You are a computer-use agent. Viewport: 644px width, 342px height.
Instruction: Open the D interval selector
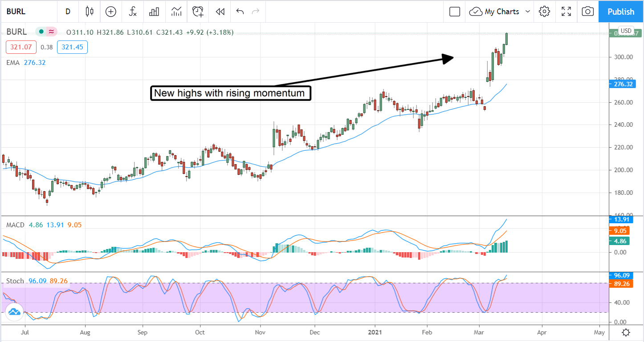point(68,12)
